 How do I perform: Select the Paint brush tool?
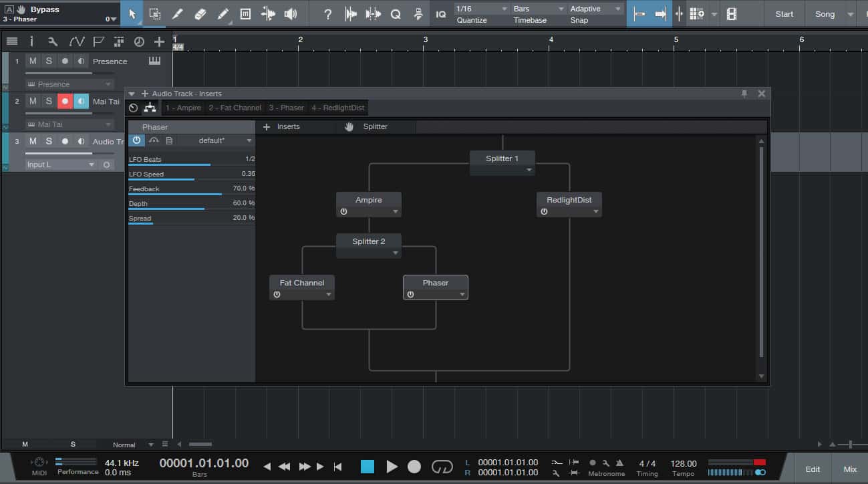tap(223, 13)
